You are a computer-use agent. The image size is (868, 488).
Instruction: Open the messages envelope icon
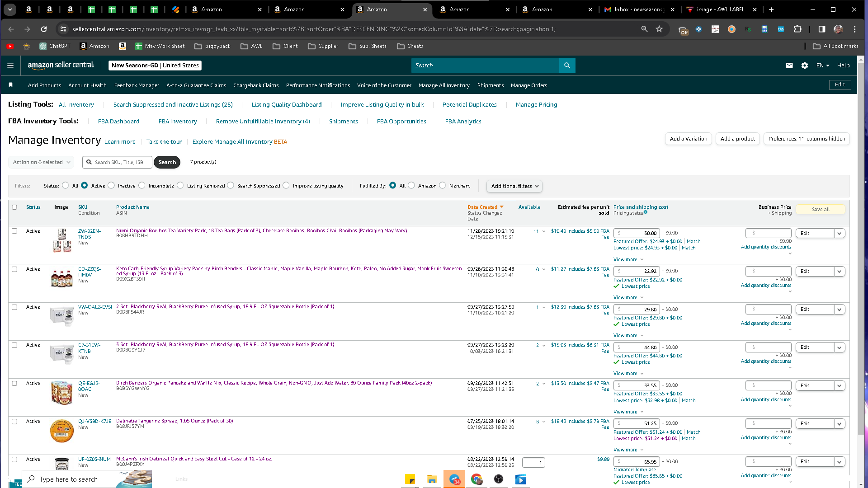tap(789, 66)
